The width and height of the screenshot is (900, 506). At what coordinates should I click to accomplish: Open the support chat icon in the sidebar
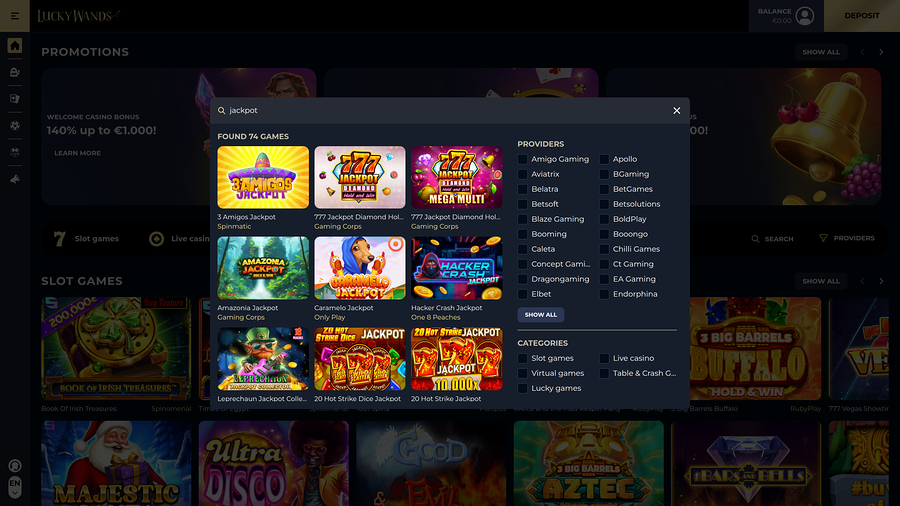pyautogui.click(x=15, y=466)
